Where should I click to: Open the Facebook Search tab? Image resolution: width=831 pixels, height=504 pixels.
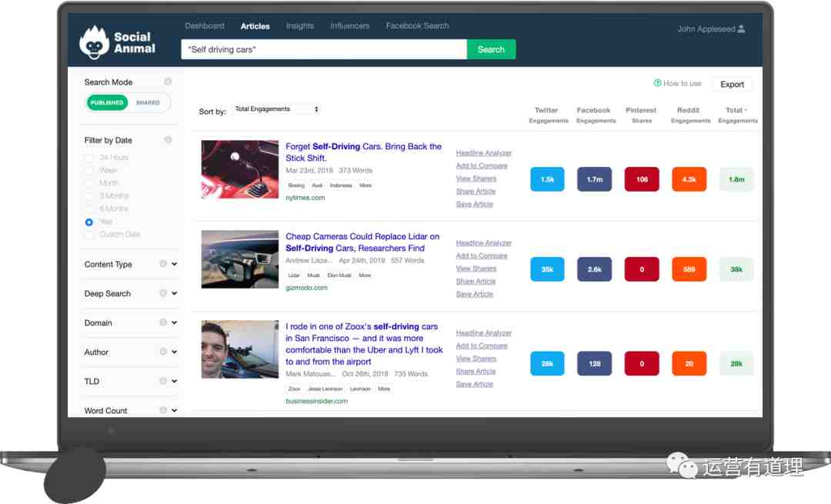[x=417, y=25]
